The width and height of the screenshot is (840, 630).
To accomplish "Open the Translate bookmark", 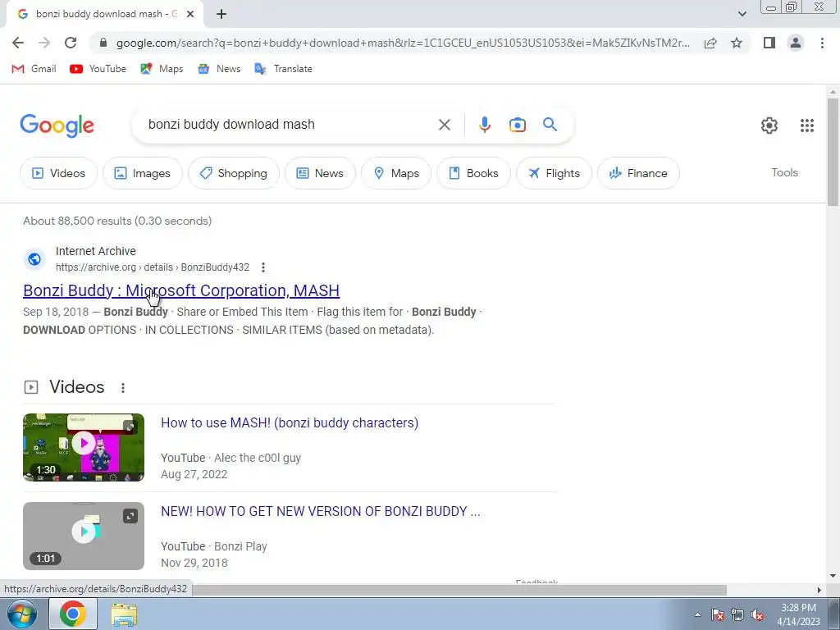I will 283,69.
